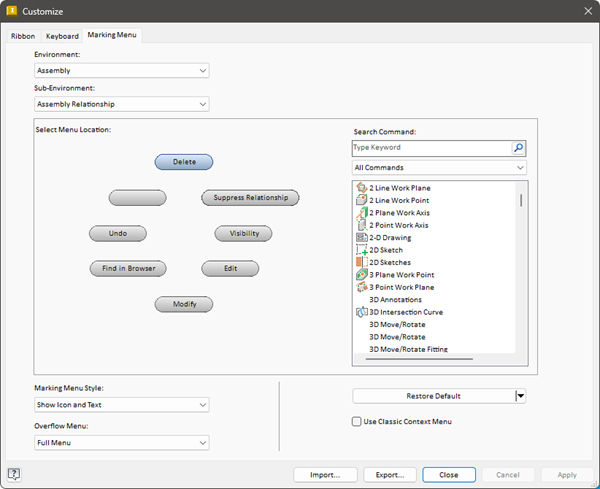
Task: Select 3D Intersection Curve text row
Action: (x=406, y=312)
